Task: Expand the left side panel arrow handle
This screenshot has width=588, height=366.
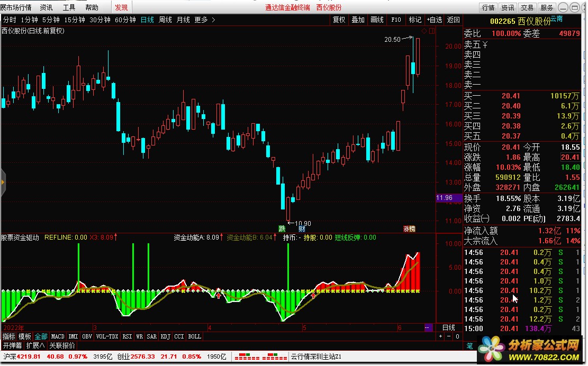Action: [3, 182]
